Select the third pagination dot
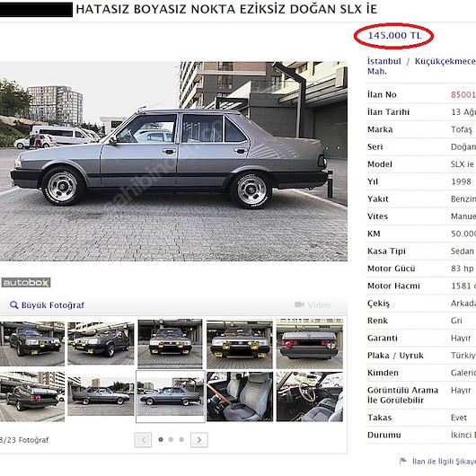 (x=181, y=439)
